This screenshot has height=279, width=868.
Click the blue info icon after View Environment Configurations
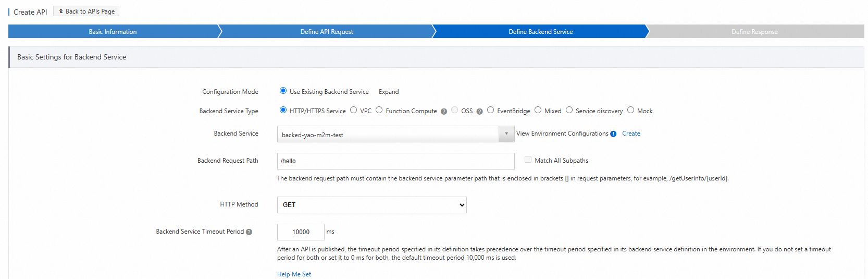613,134
